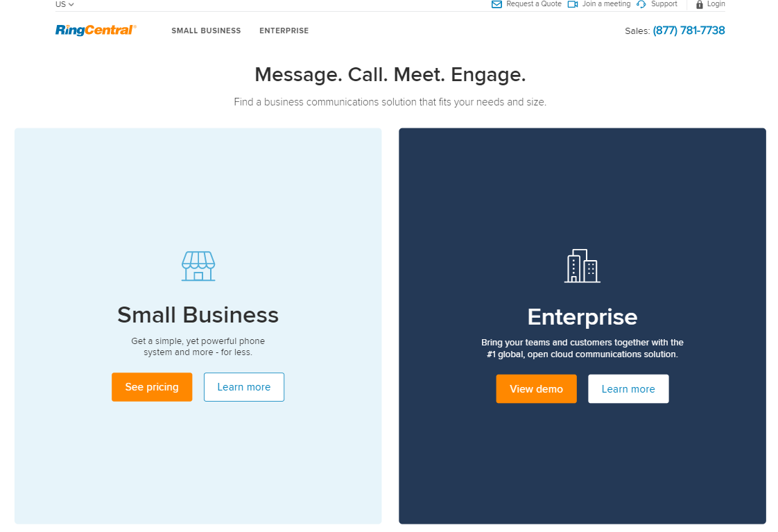778x532 pixels.
Task: Click Learn more under Enterprise
Action: [x=628, y=389]
